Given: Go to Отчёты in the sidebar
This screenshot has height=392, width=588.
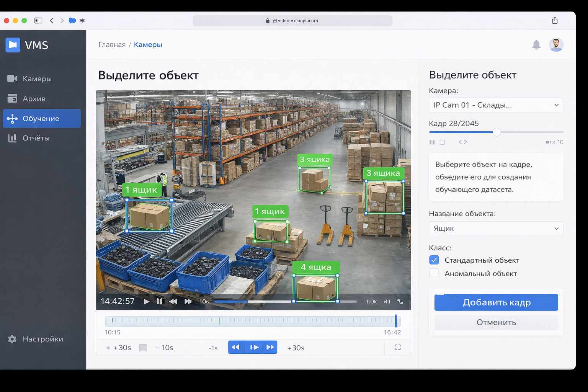Looking at the screenshot, I should pyautogui.click(x=36, y=138).
